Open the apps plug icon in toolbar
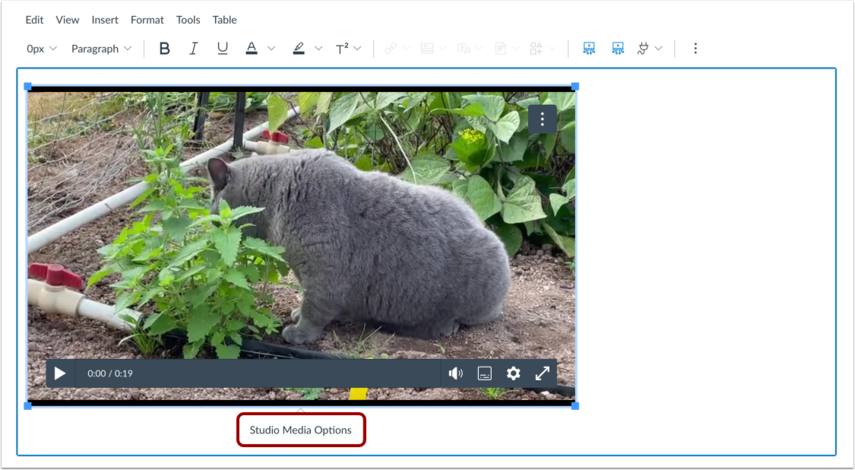The height and width of the screenshot is (470, 855). coord(643,49)
